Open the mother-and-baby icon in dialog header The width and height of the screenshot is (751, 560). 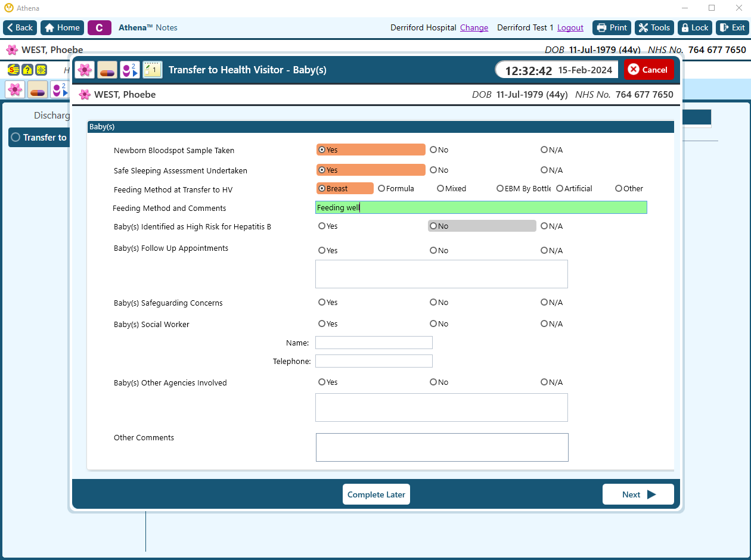[130, 70]
